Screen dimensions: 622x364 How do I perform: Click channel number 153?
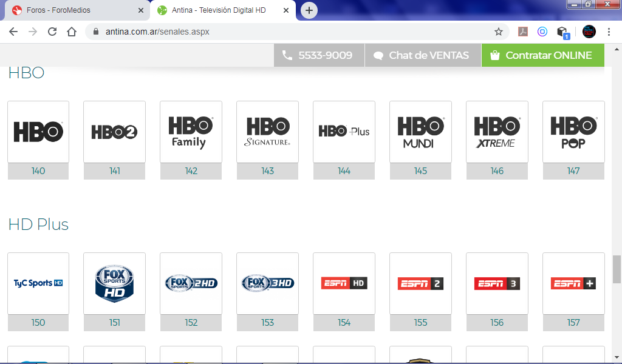tap(267, 322)
